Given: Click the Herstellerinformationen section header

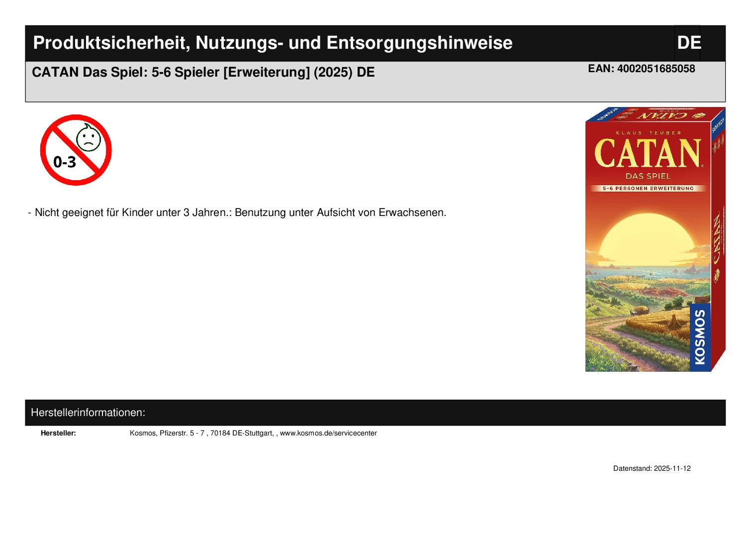Looking at the screenshot, I should click(88, 413).
